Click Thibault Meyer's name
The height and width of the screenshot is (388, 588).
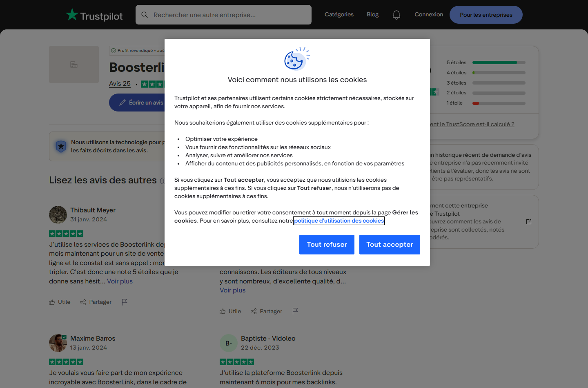(93, 210)
